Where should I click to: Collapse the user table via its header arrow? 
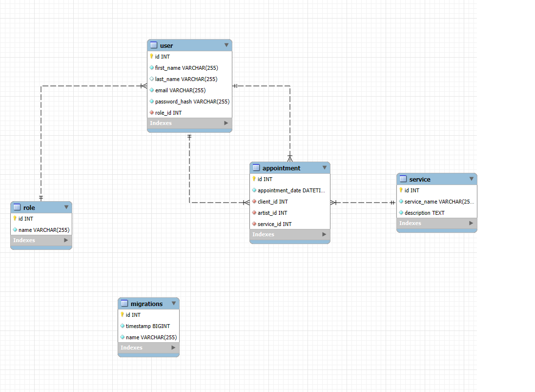226,45
